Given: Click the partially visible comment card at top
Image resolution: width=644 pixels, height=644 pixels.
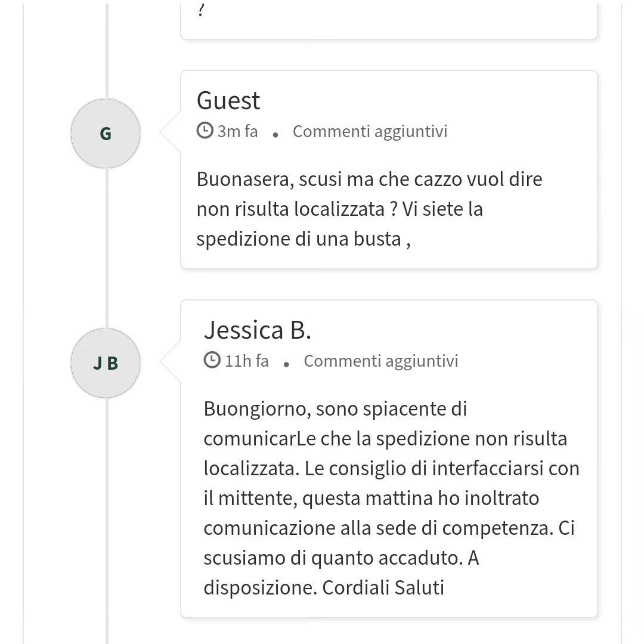Looking at the screenshot, I should tap(389, 21).
